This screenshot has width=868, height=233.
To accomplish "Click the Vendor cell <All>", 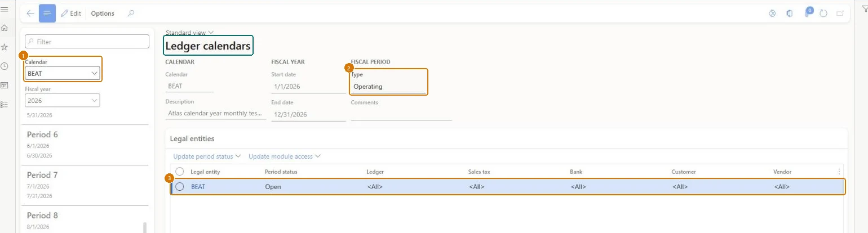I will (x=782, y=187).
